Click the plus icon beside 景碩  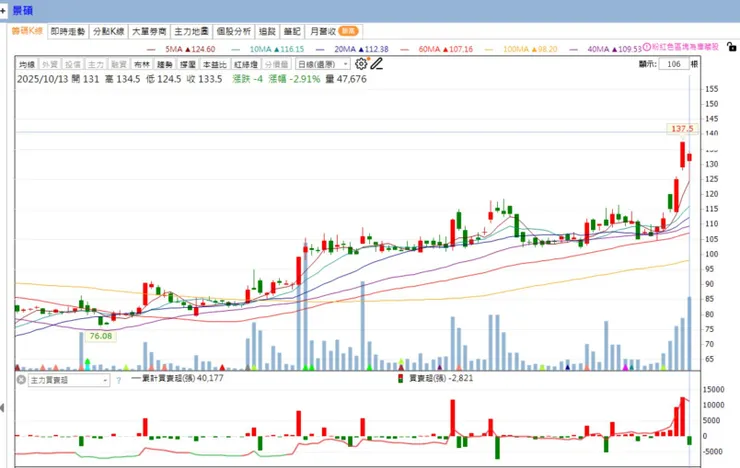[x=3, y=10]
